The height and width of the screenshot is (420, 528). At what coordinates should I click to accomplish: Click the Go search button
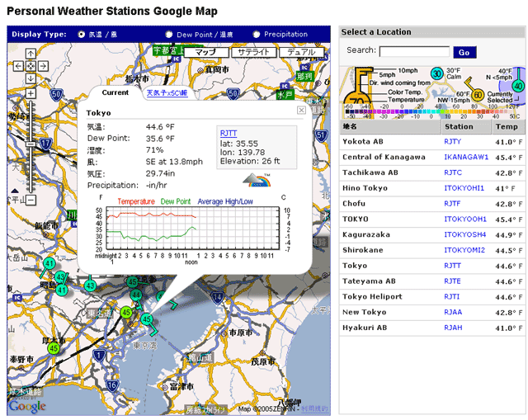[x=464, y=53]
